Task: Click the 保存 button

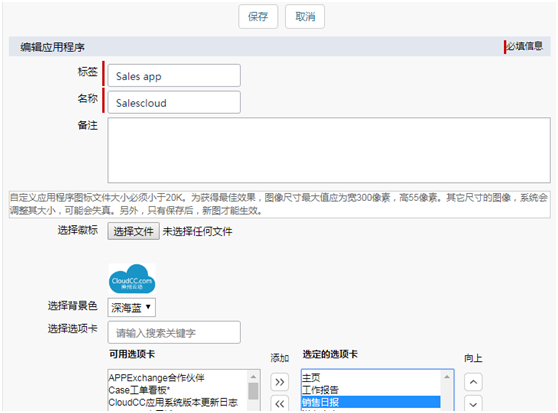Action: pyautogui.click(x=258, y=16)
